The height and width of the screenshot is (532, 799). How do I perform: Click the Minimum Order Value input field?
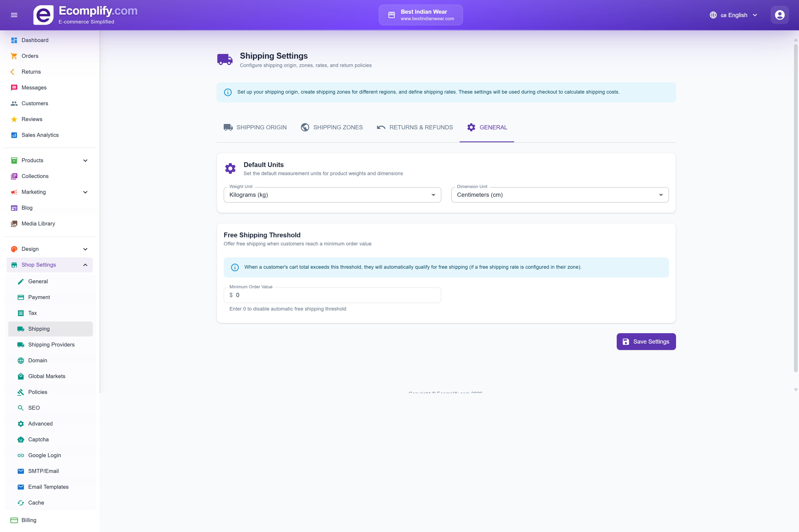click(332, 295)
